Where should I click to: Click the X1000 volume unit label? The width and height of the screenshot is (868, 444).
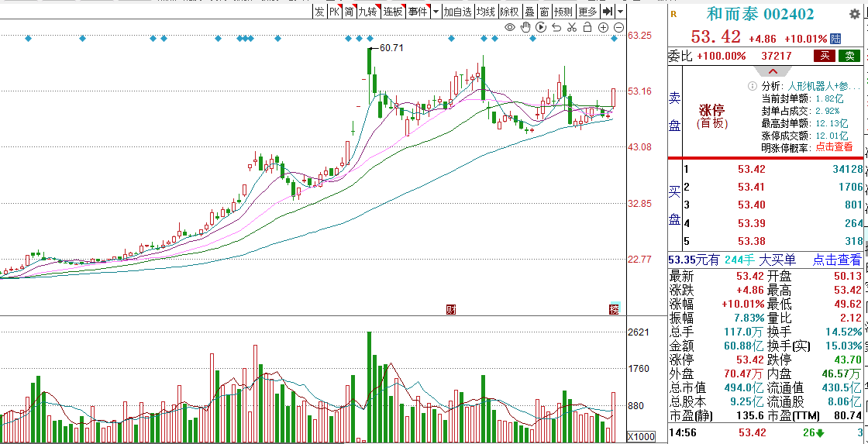(641, 437)
